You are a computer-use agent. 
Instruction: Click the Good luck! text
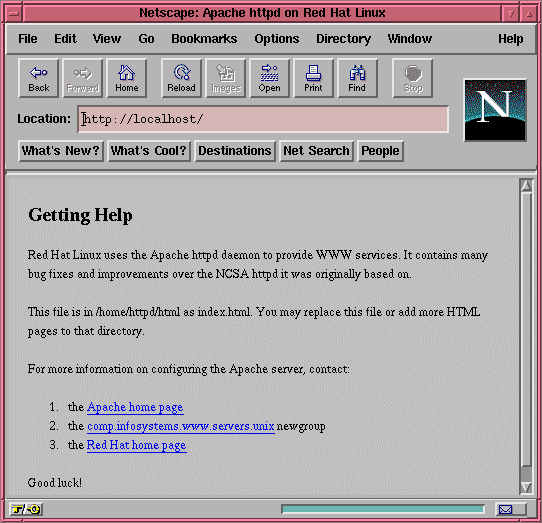(55, 483)
